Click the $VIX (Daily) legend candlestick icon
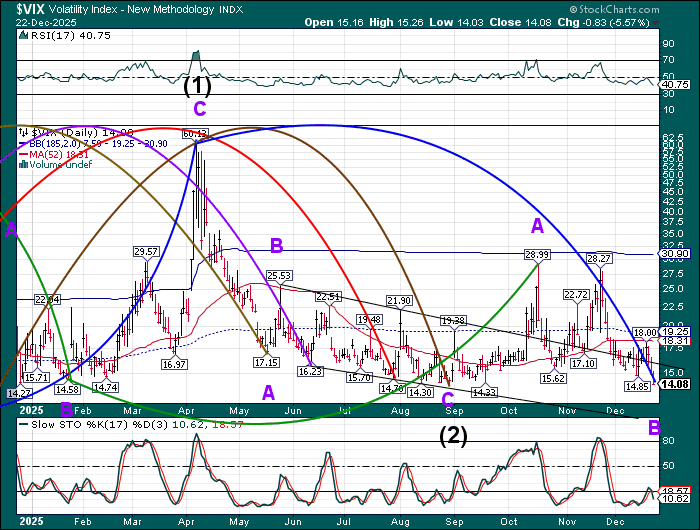This screenshot has width=700, height=530. pos(25,131)
